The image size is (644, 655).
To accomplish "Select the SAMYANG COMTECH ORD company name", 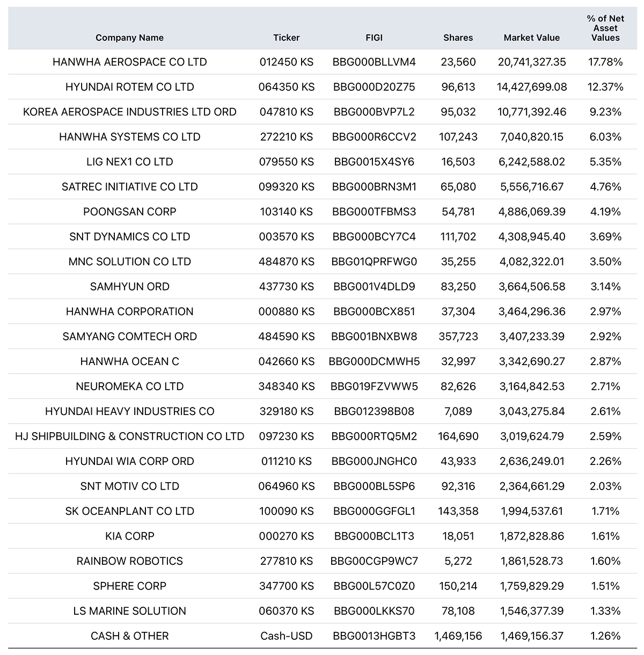I will tap(129, 337).
